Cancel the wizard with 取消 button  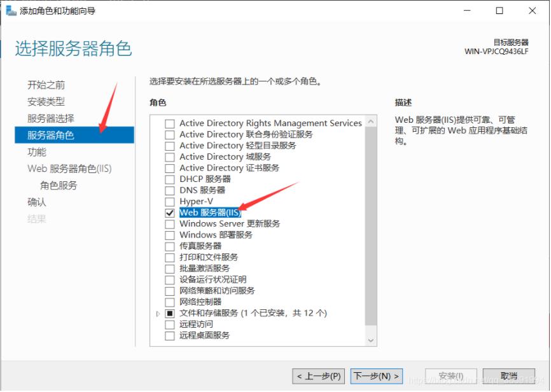(509, 376)
